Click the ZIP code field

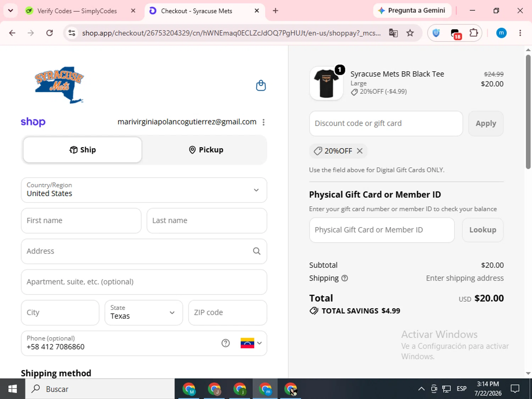228,312
